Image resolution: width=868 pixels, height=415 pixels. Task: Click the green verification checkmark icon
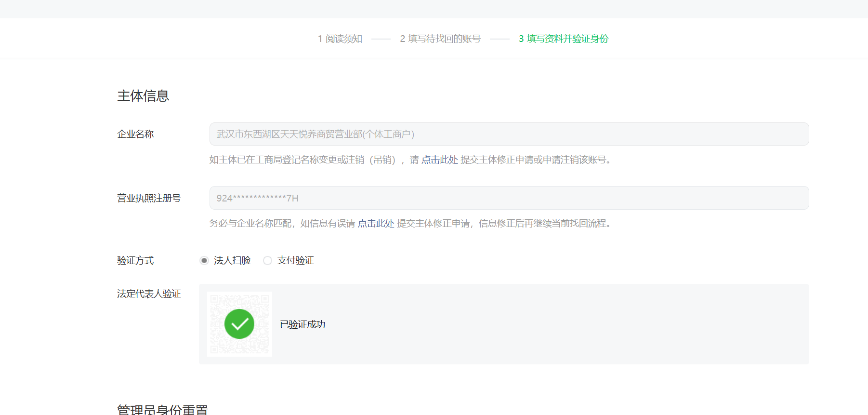[239, 324]
